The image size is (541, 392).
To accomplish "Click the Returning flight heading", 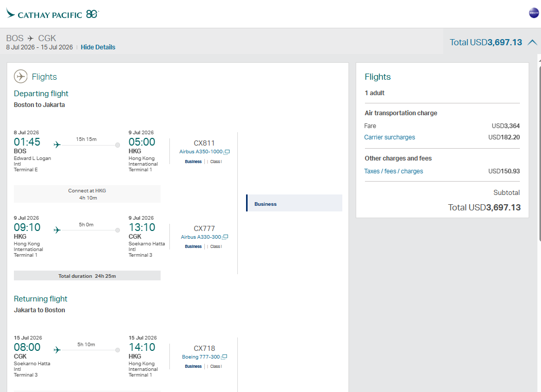I will (40, 299).
